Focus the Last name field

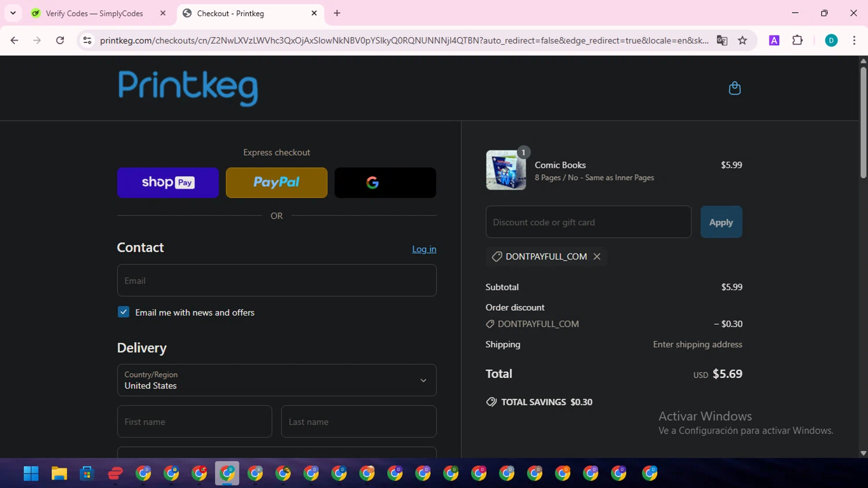(x=359, y=421)
